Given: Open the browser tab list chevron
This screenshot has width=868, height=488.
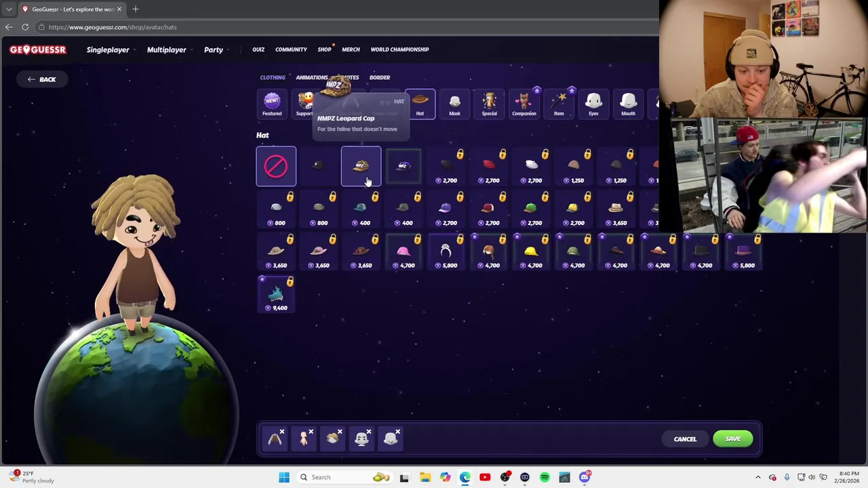Looking at the screenshot, I should (9, 9).
